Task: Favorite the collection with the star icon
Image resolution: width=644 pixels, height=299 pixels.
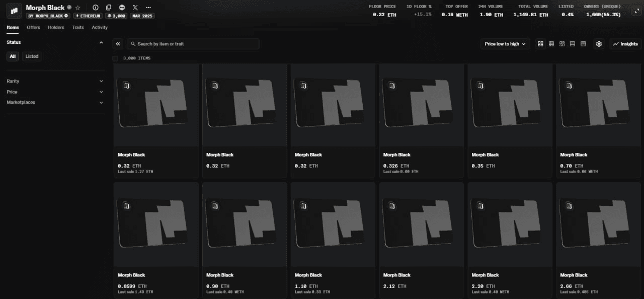Action: point(77,8)
